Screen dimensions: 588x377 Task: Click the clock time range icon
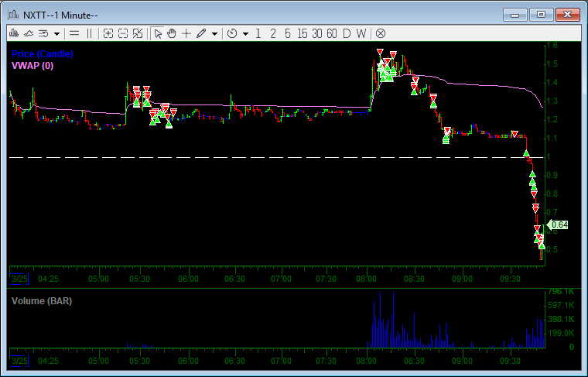point(232,34)
